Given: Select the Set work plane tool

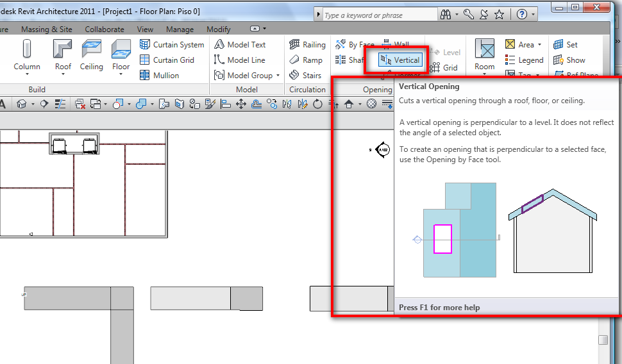Looking at the screenshot, I should (566, 44).
